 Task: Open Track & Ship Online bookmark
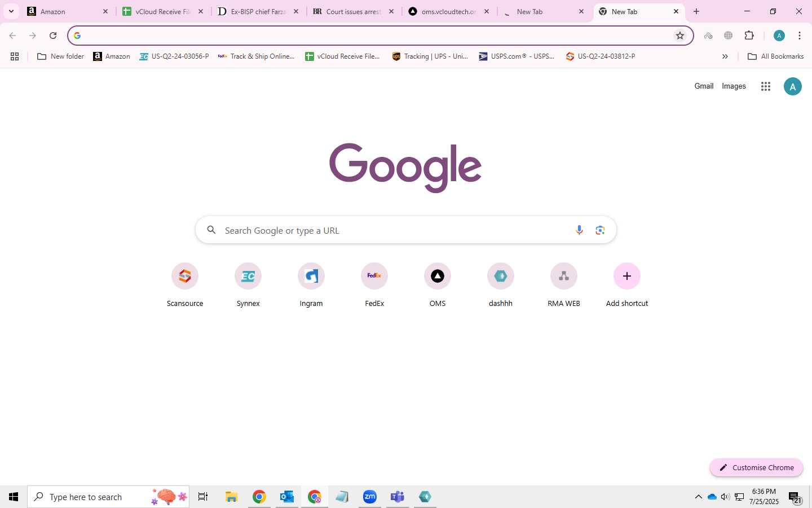coord(257,56)
